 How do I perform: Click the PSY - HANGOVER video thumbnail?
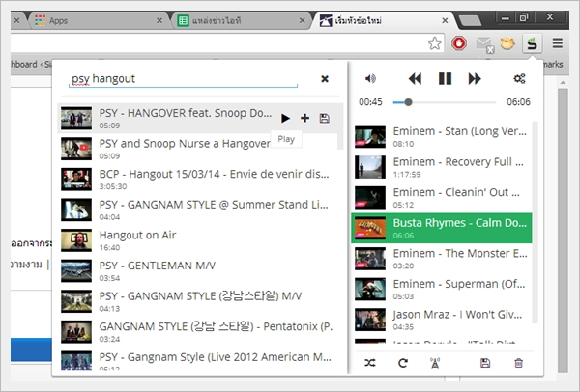click(76, 118)
